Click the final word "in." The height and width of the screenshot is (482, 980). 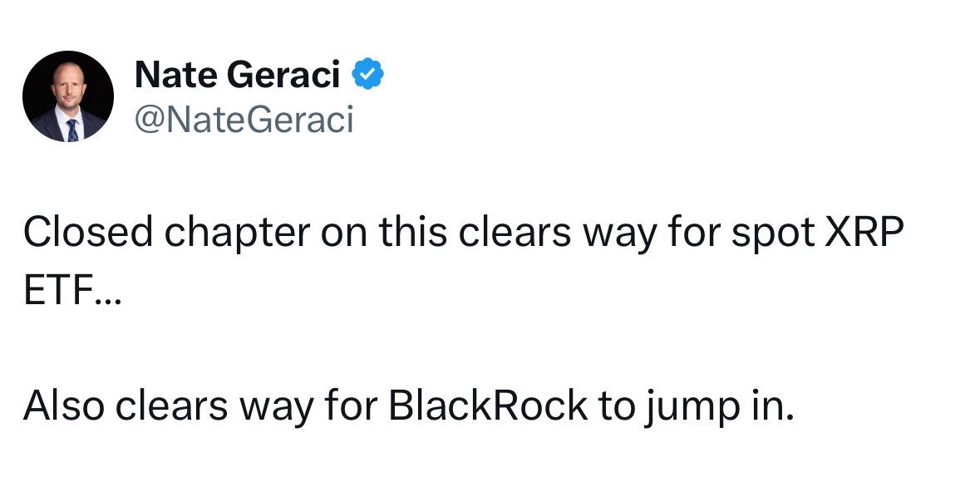[765, 406]
